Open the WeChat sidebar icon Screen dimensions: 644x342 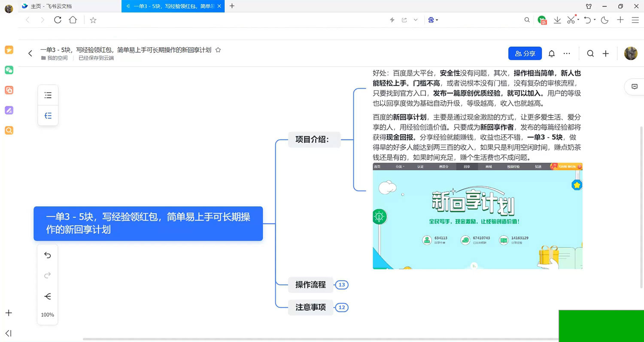tap(9, 70)
